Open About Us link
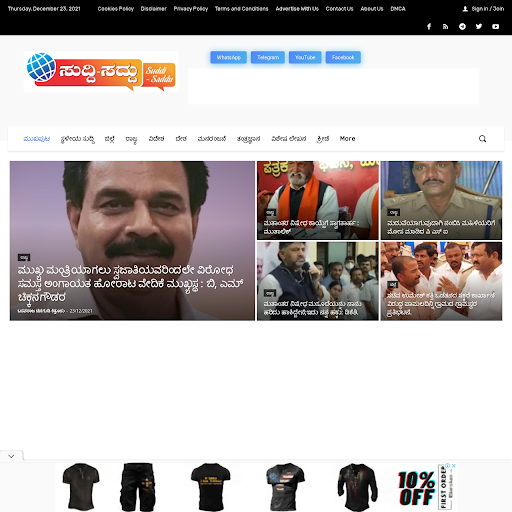This screenshot has height=512, width=512. click(x=372, y=9)
